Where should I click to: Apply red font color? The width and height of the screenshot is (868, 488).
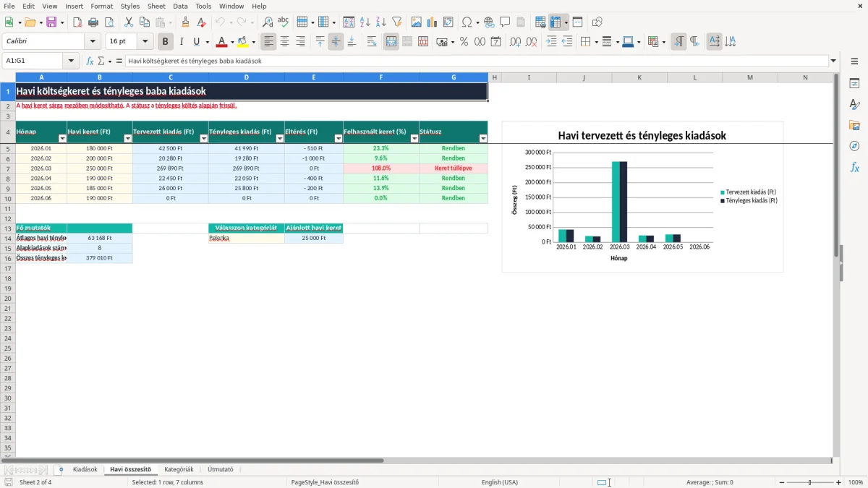tap(222, 42)
